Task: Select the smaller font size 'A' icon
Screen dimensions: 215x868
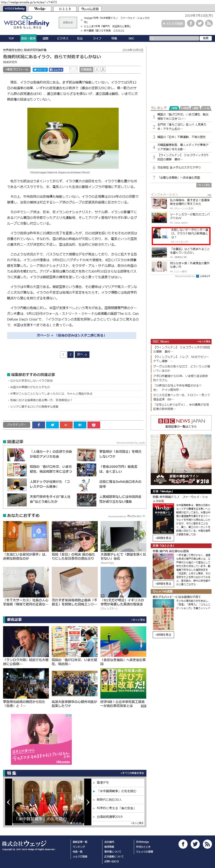Action: coord(97,70)
